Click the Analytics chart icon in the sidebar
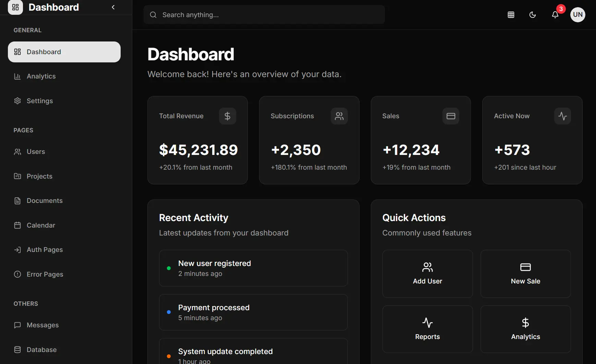 point(17,76)
